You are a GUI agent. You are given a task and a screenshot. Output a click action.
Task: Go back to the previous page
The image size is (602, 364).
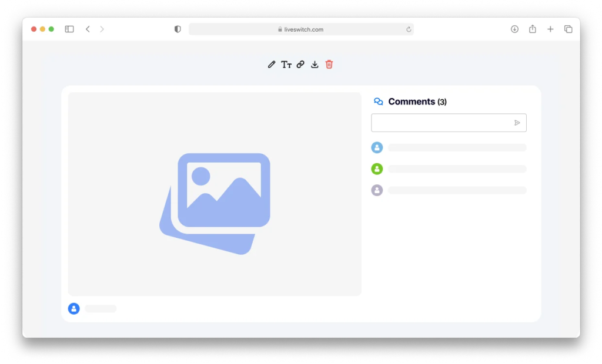click(88, 29)
